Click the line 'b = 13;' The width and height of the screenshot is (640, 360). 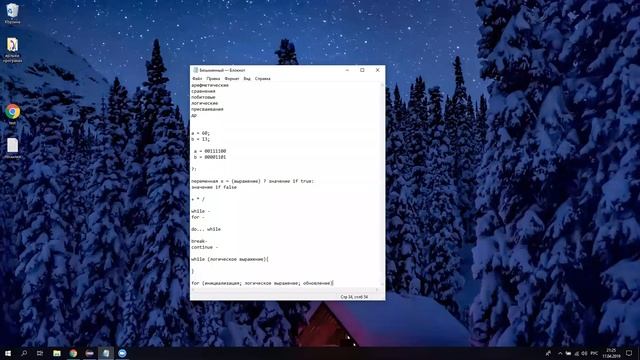200,139
